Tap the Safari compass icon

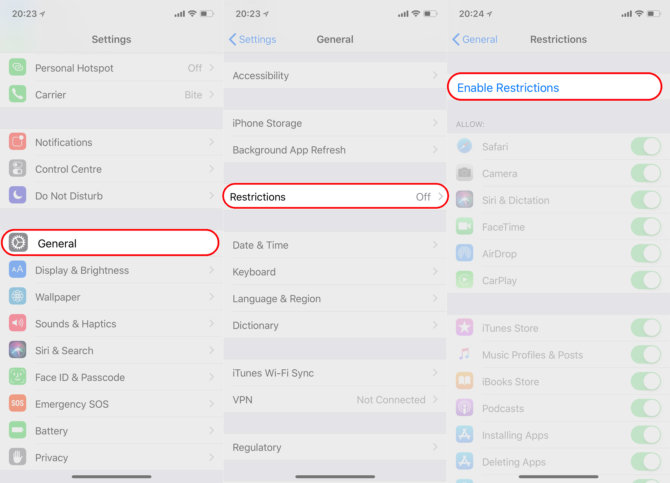(x=464, y=146)
